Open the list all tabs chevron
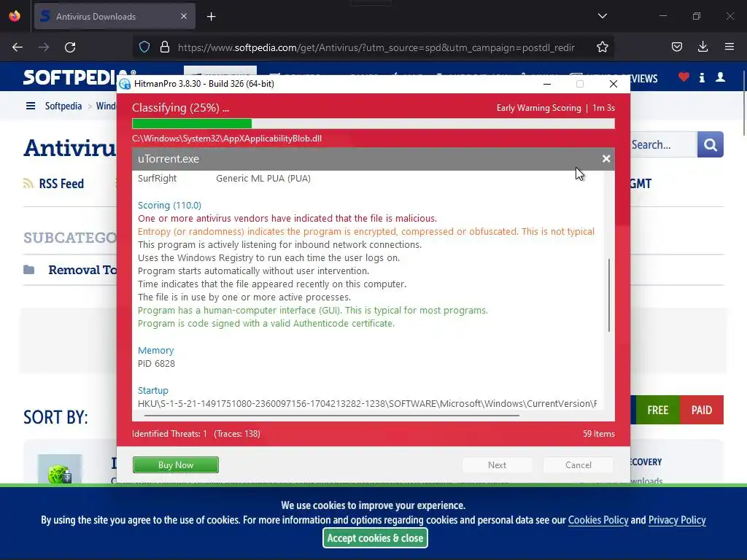Screen dimensions: 747x560 coord(602,16)
